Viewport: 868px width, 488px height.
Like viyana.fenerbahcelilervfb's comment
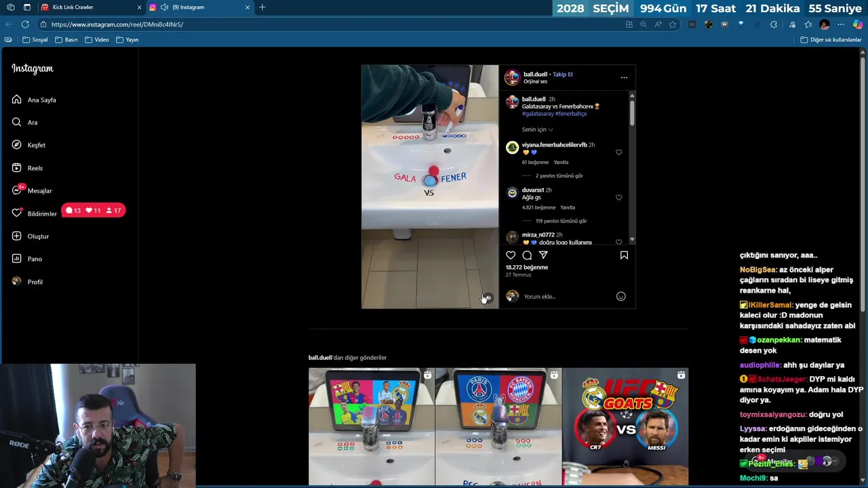tap(618, 152)
